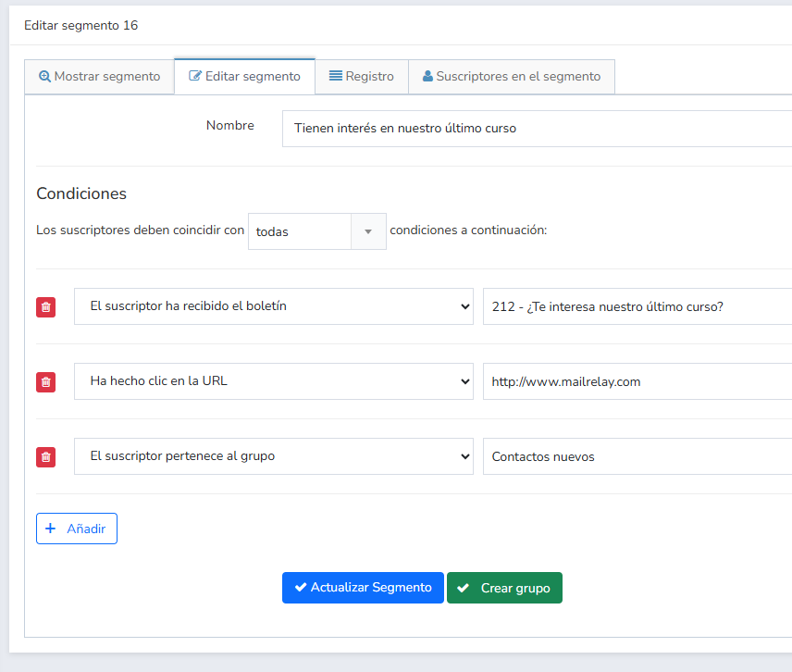Click the checkmark icon in Crear grupo

pyautogui.click(x=464, y=587)
